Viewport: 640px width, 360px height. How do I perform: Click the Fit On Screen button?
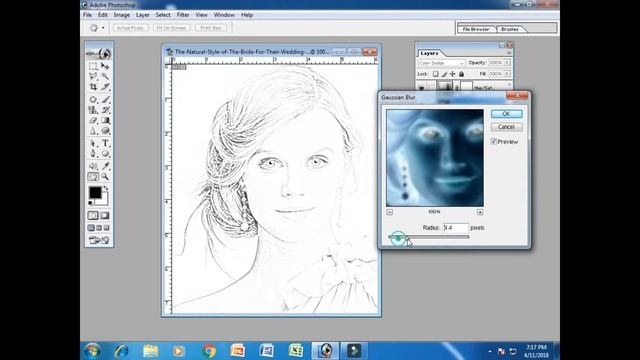(171, 28)
